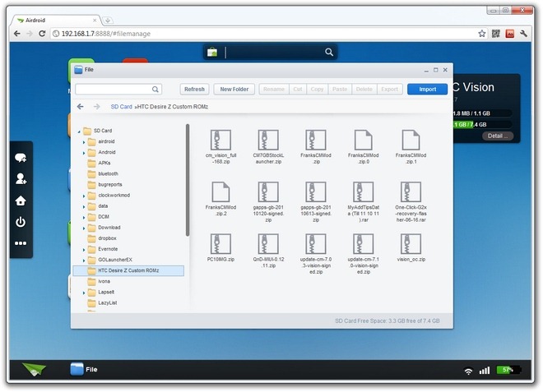Switch to the Airdroid browser tab

point(57,20)
